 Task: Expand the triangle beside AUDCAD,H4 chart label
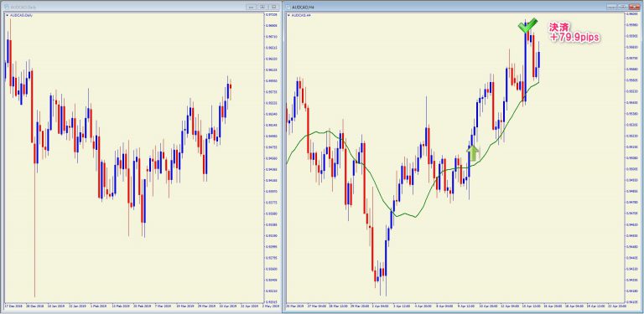click(x=288, y=15)
